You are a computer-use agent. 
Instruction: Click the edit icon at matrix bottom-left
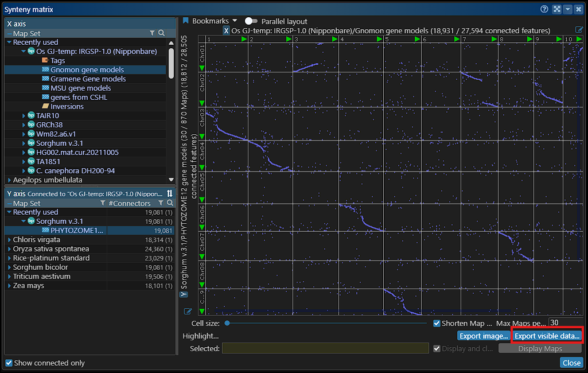pos(188,311)
